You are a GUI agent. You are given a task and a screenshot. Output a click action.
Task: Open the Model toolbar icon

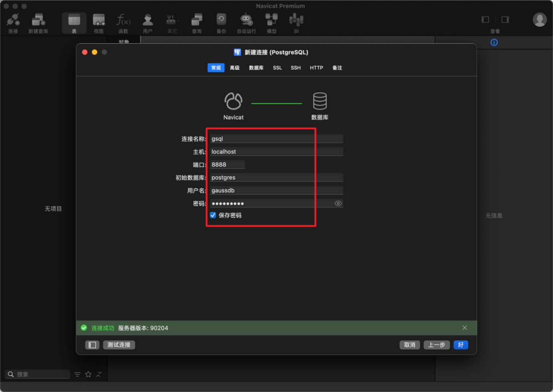pos(272,20)
